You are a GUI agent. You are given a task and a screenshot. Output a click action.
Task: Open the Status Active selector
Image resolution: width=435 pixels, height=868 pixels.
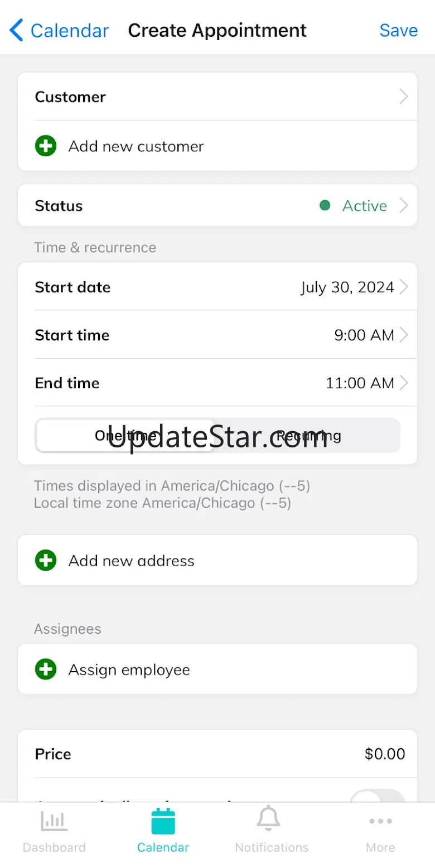coord(365,206)
